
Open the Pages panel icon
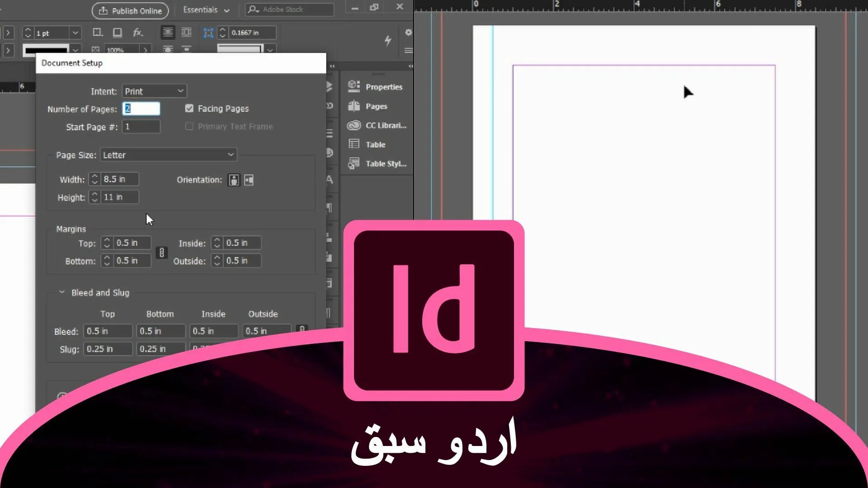[x=354, y=106]
